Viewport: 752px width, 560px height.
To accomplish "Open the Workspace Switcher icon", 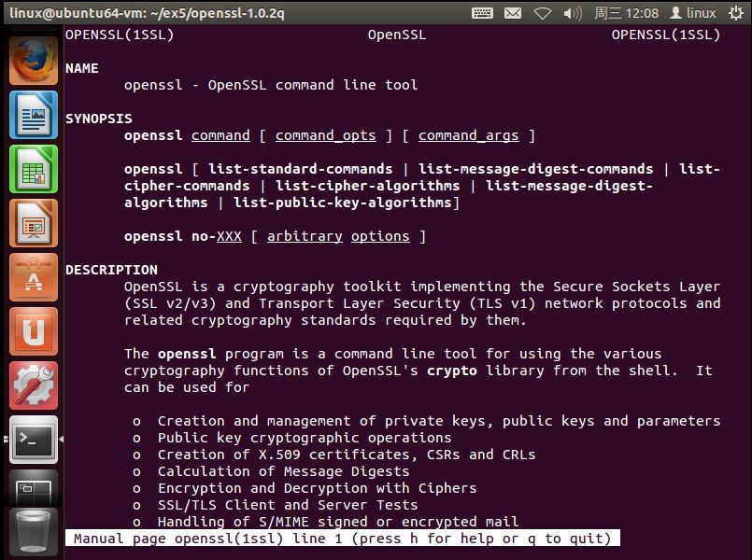I will pos(33,487).
